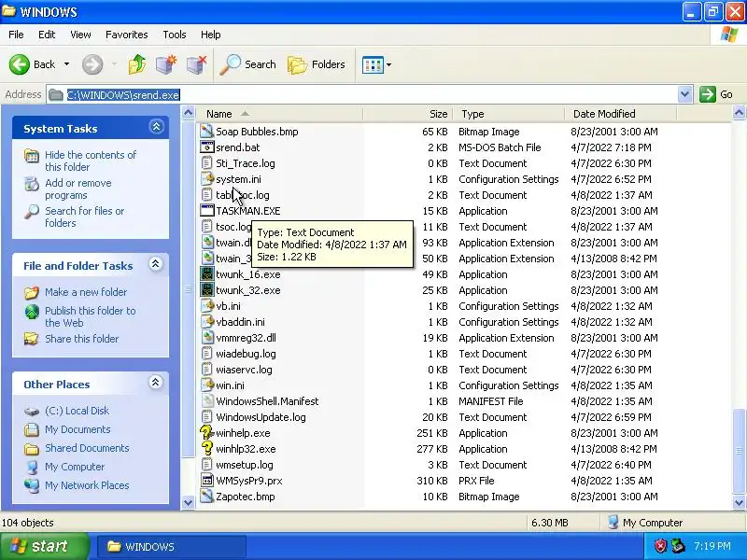Select TASKMAN.EXE application icon
The image size is (747, 560).
pos(206,211)
